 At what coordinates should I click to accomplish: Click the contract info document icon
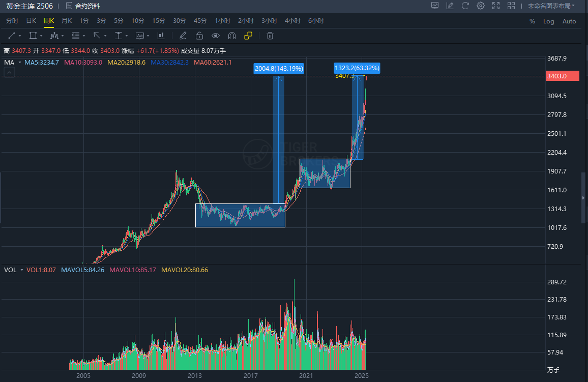point(69,6)
